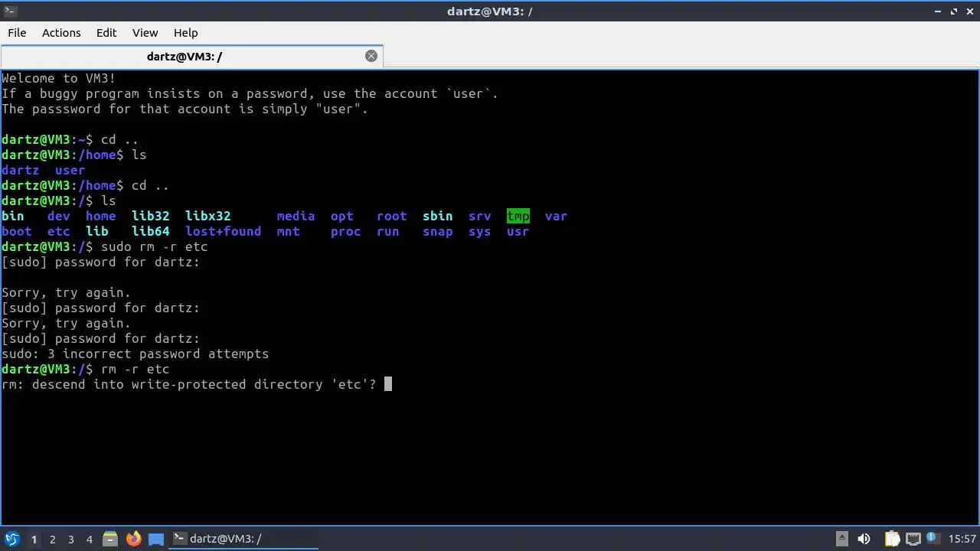The width and height of the screenshot is (980, 551).
Task: Click the 'usr' directory name
Action: click(518, 232)
